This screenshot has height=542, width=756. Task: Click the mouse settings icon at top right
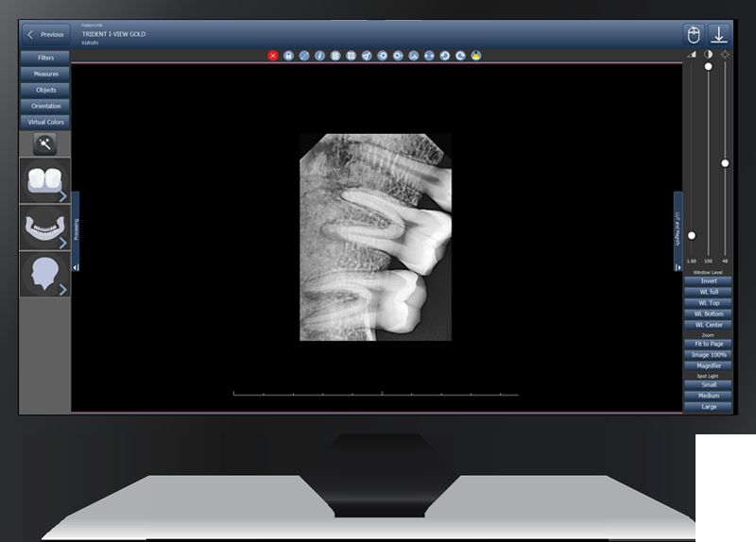coord(694,35)
